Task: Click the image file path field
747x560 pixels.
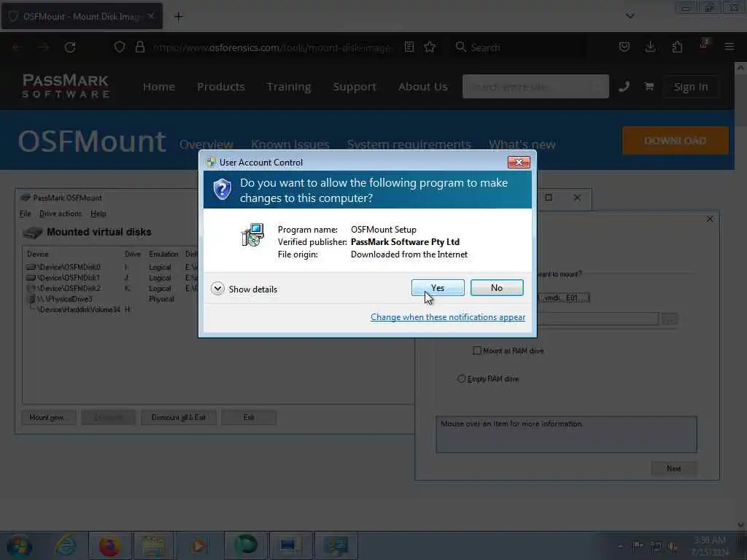Action: (x=598, y=319)
